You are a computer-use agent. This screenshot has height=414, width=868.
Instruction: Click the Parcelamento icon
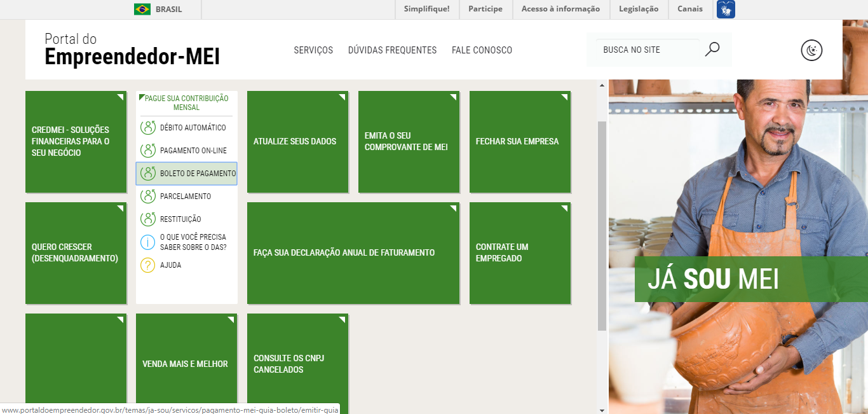click(x=147, y=196)
